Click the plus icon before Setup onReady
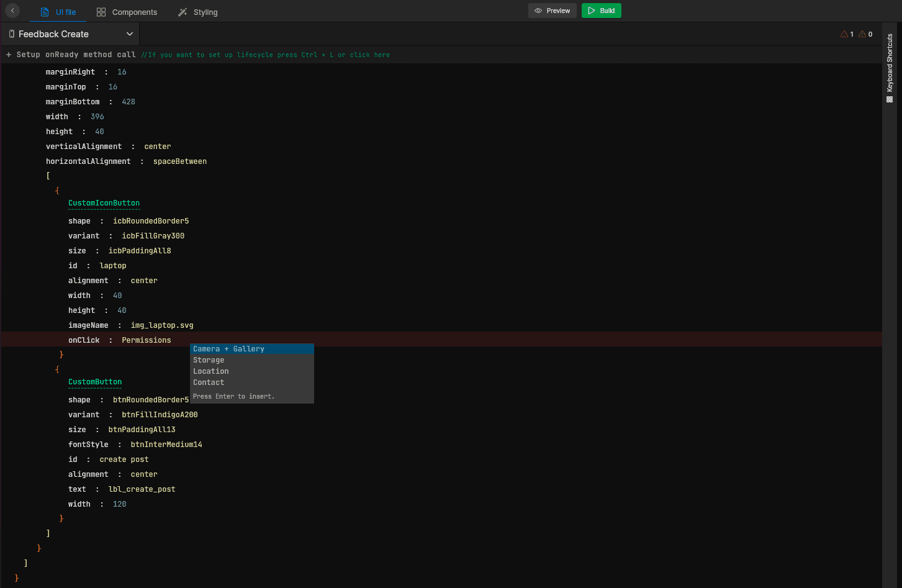Image resolution: width=902 pixels, height=588 pixels. point(9,55)
